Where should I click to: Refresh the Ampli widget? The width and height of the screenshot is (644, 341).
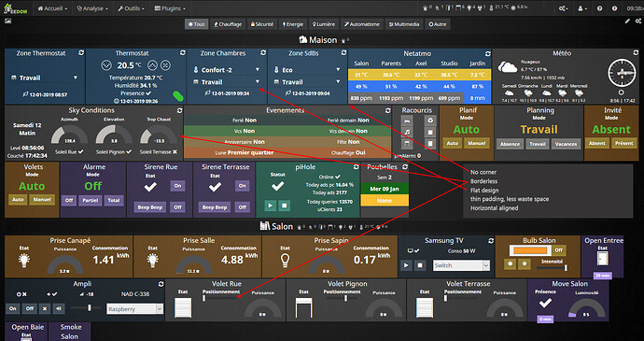161,284
